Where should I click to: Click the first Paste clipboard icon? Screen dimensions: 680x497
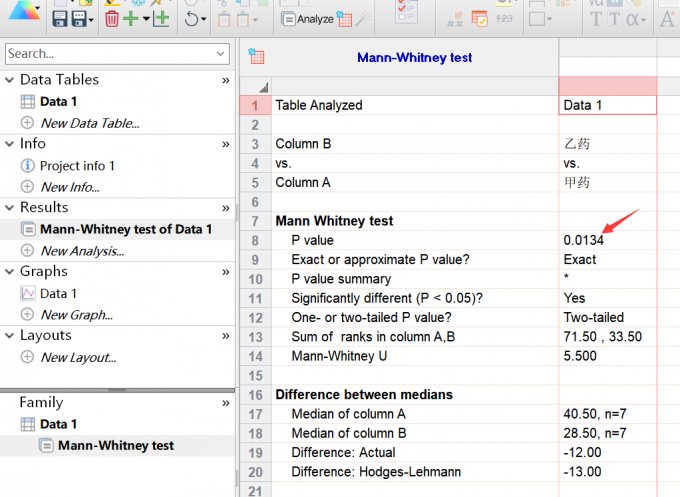click(x=224, y=20)
